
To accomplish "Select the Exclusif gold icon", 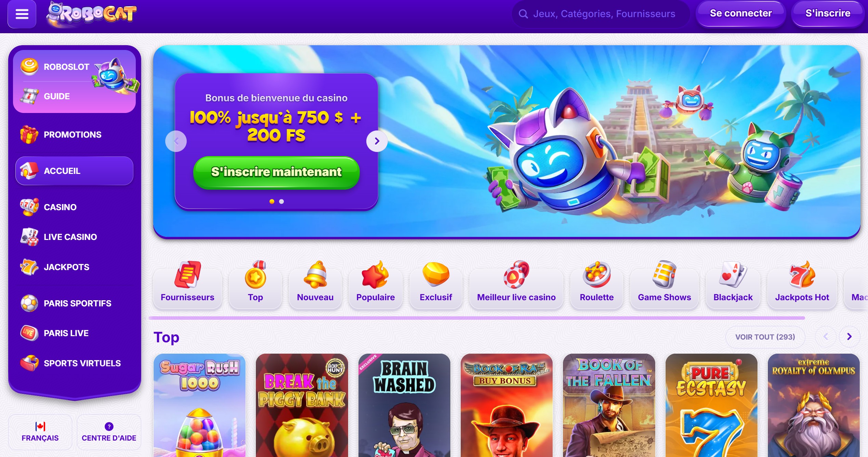I will coord(436,274).
